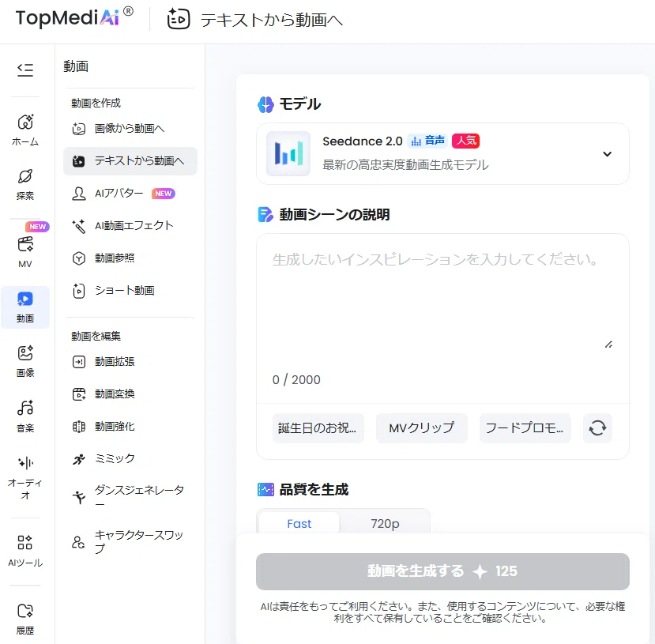Go to ホーム in the left rail
655x644 pixels.
pos(25,130)
